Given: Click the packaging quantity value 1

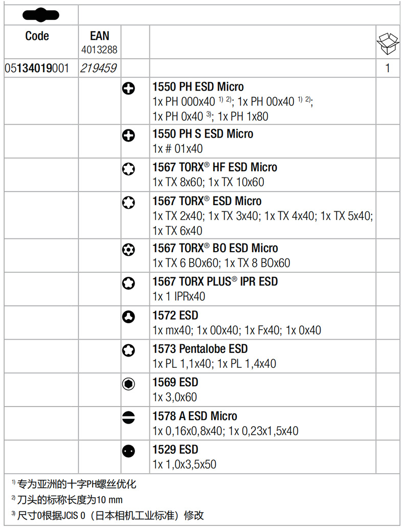Looking at the screenshot, I should (388, 68).
